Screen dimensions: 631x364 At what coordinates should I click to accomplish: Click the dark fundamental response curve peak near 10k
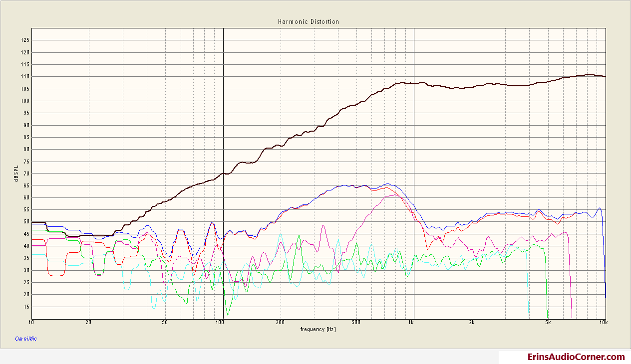589,75
